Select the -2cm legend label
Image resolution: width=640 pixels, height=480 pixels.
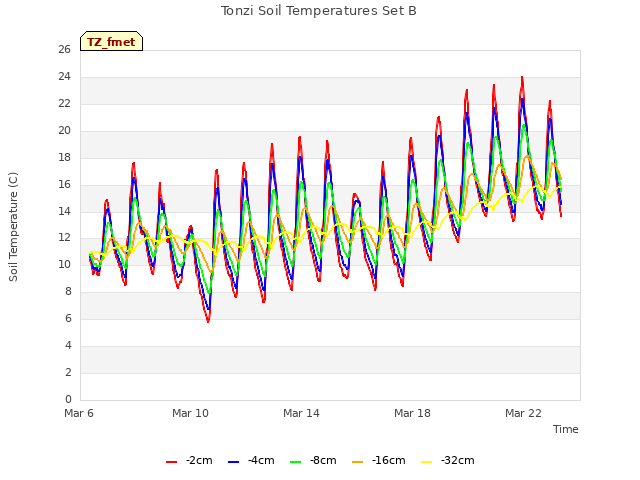(199, 460)
